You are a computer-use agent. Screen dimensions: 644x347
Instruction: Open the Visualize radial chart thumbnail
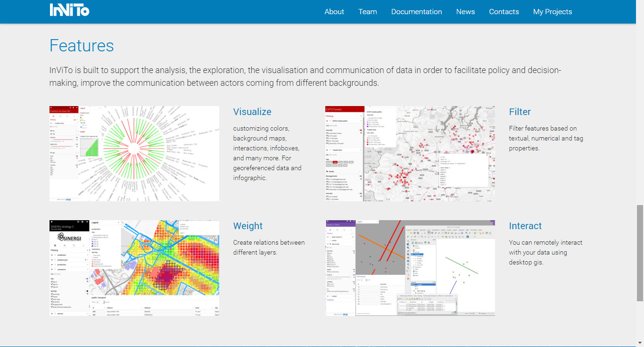click(134, 154)
